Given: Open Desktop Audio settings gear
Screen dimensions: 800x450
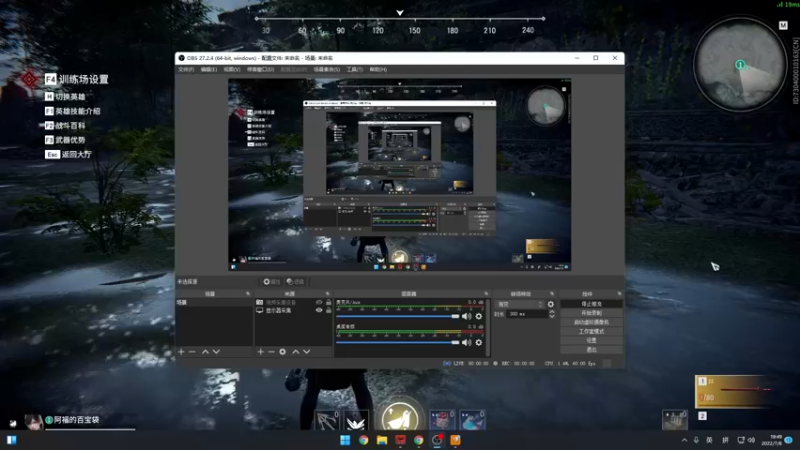Looking at the screenshot, I should [x=479, y=342].
